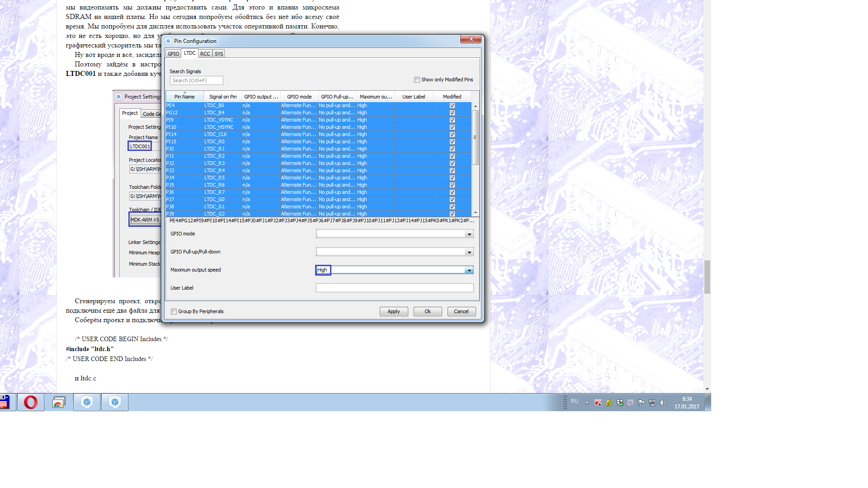Show hidden tray icons arrow

(587, 403)
